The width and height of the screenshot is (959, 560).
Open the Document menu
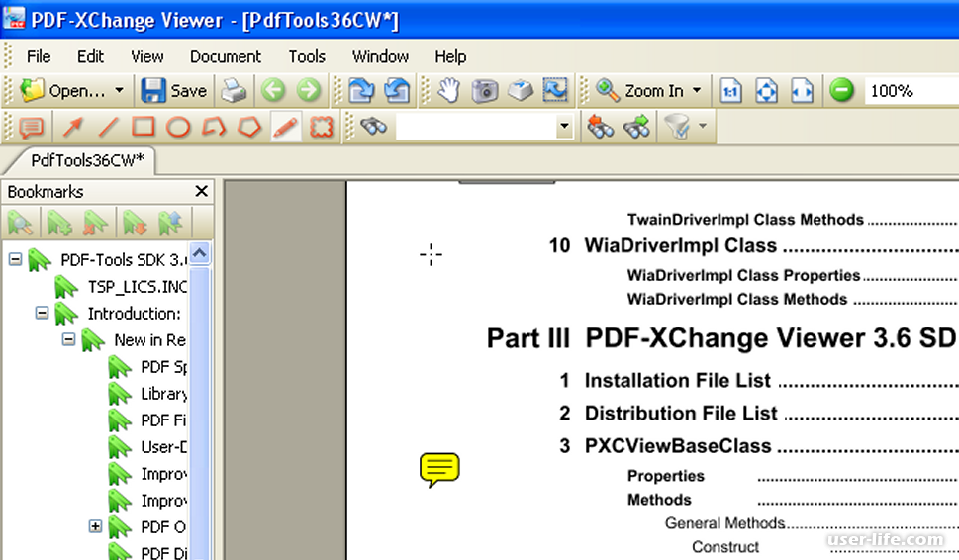pyautogui.click(x=225, y=56)
